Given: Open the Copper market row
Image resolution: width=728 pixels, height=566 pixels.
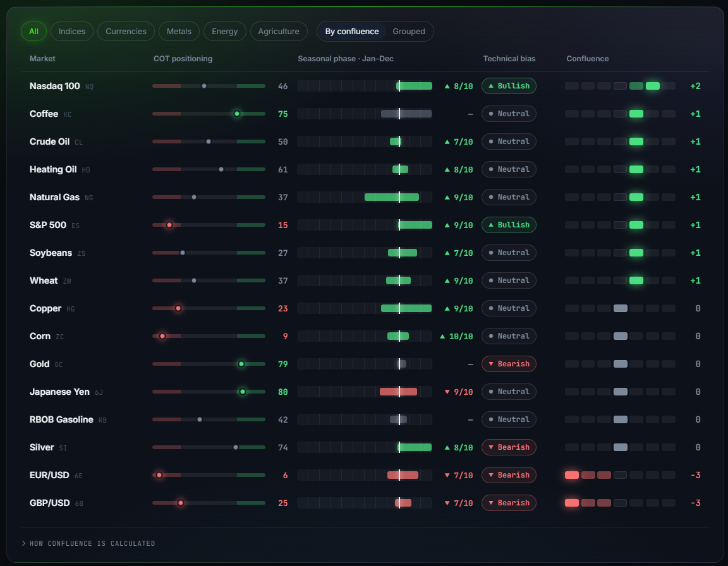Looking at the screenshot, I should click(365, 308).
